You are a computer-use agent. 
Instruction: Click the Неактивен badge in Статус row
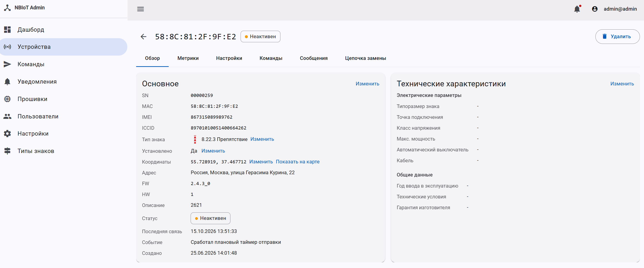pos(210,218)
